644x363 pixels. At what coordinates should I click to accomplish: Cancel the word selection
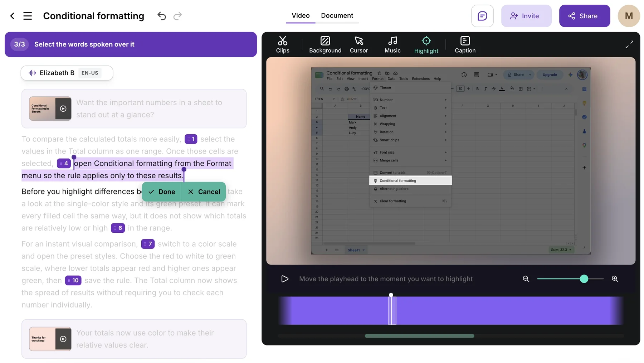tap(204, 192)
